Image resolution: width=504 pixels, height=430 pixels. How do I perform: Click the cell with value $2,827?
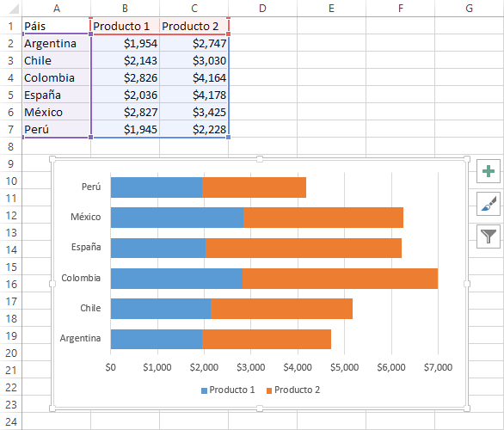point(125,112)
